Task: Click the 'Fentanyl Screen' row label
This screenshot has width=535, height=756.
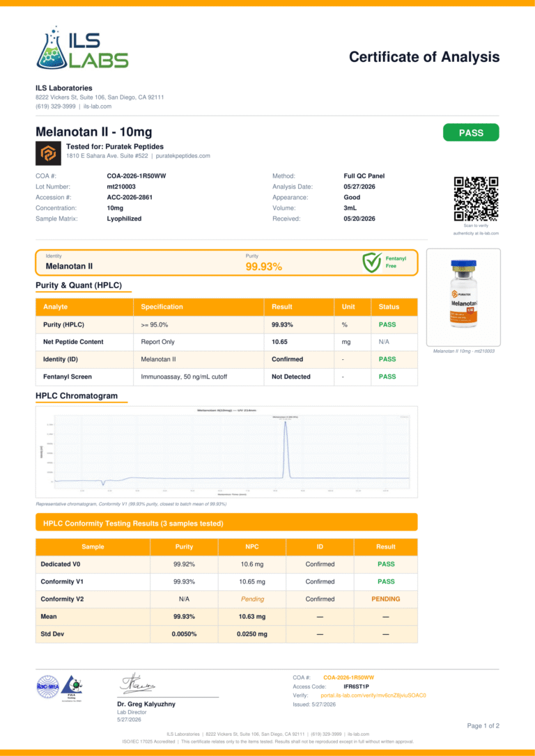Action: pos(68,377)
